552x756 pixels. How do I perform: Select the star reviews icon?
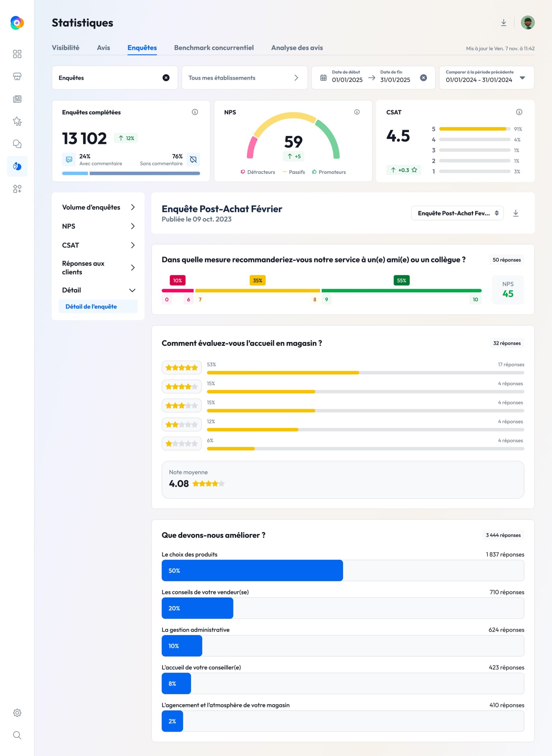17,121
